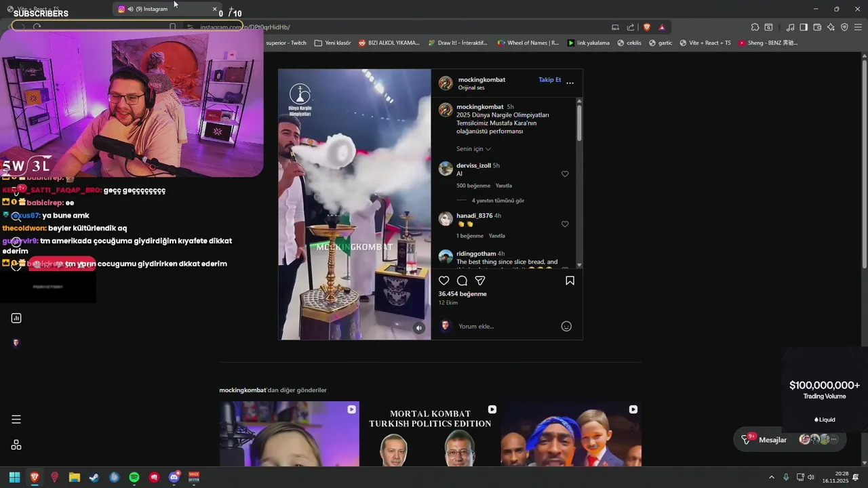
Task: Switch to the Instagram browser tab
Action: (166, 9)
